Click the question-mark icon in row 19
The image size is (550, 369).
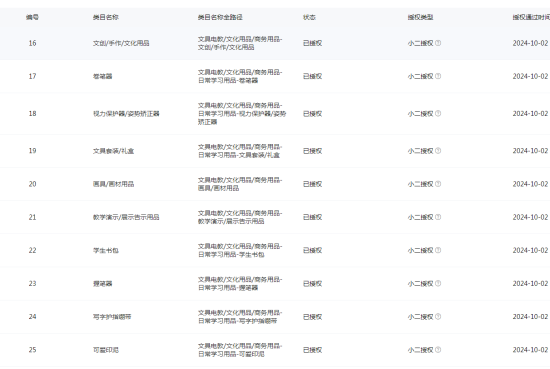coord(438,151)
